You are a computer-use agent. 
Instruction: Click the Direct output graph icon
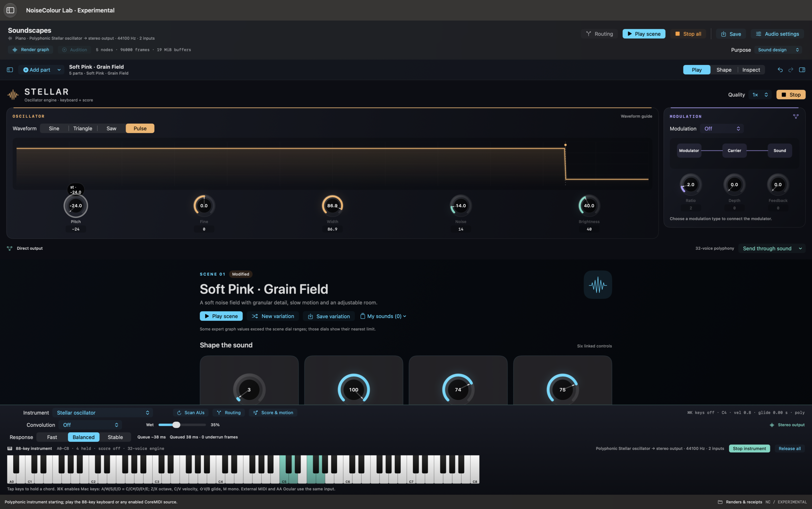coord(10,248)
